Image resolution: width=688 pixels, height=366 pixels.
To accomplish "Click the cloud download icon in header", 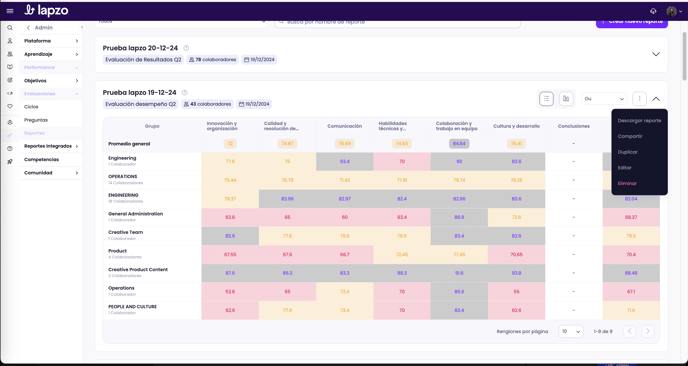I will (x=653, y=11).
